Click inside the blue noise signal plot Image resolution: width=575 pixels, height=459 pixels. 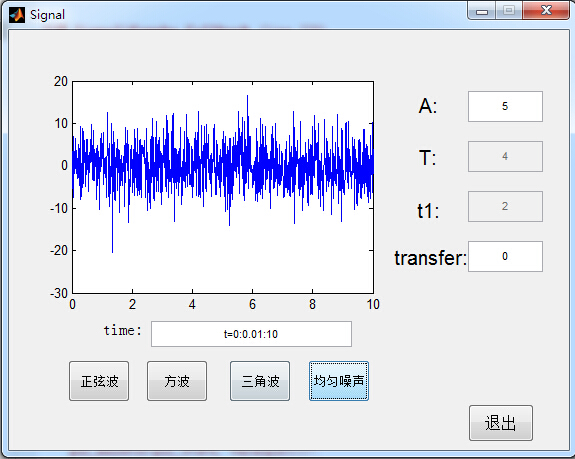tap(223, 187)
